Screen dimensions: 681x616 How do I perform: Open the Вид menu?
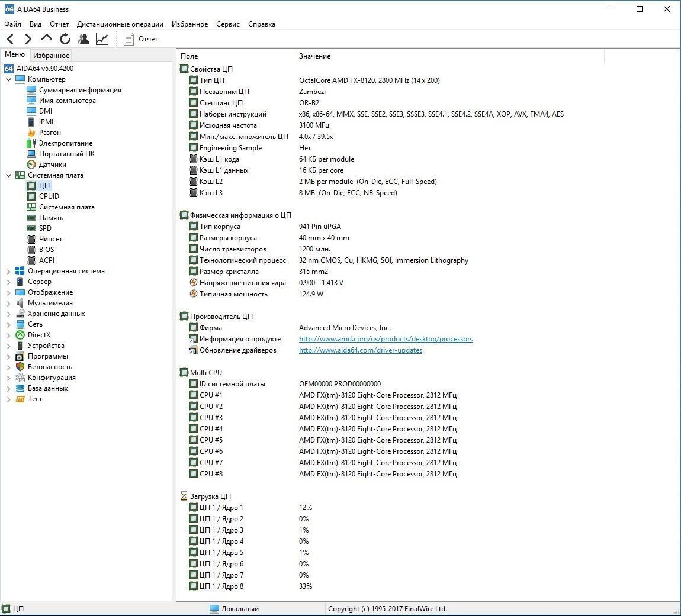36,24
